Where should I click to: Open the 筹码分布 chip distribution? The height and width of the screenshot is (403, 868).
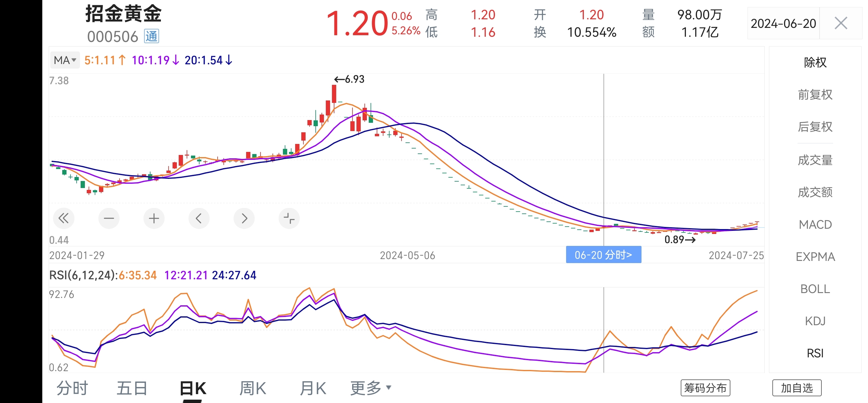(x=705, y=388)
